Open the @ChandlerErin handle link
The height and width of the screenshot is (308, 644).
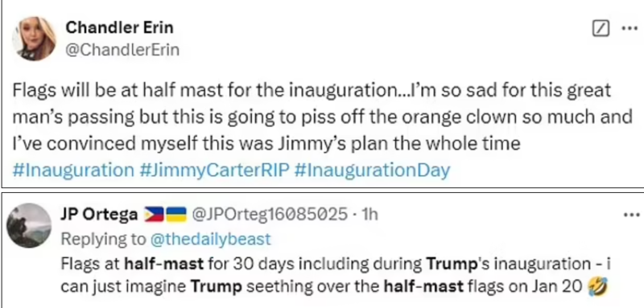[x=122, y=50]
